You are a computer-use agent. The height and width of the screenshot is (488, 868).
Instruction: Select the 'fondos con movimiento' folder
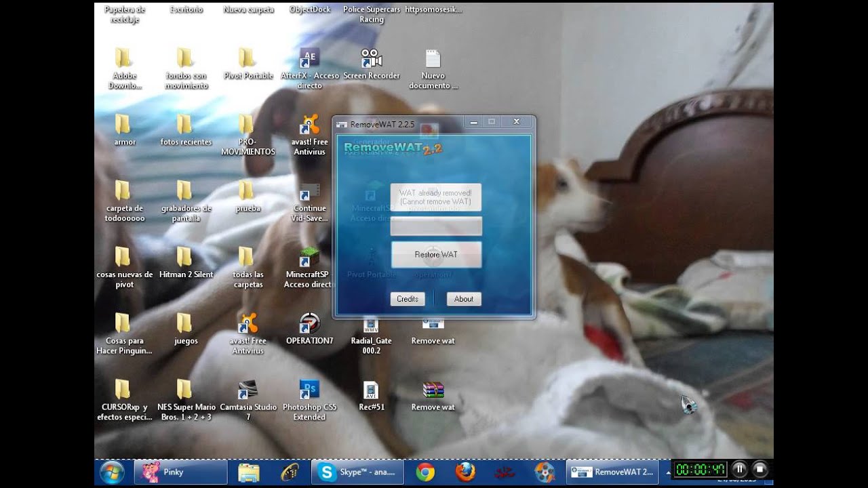coord(184,58)
